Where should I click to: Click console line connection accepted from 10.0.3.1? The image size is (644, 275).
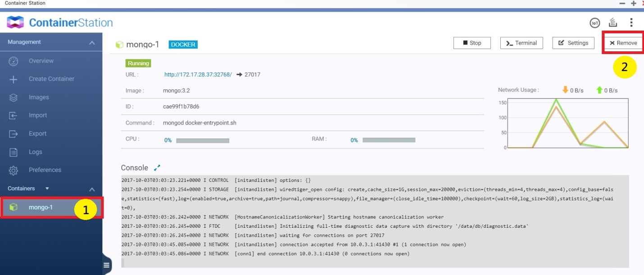click(x=294, y=244)
